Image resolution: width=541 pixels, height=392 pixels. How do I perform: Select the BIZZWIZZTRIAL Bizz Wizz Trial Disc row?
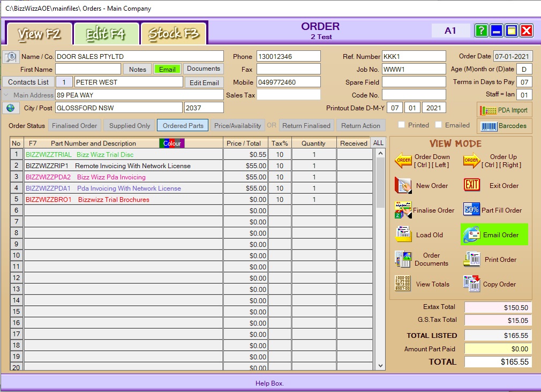123,154
